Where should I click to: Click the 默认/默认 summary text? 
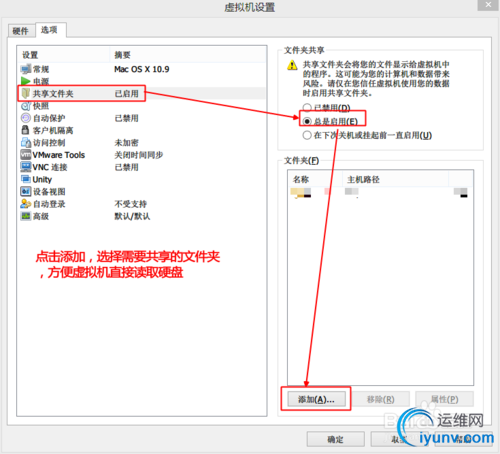tap(132, 216)
